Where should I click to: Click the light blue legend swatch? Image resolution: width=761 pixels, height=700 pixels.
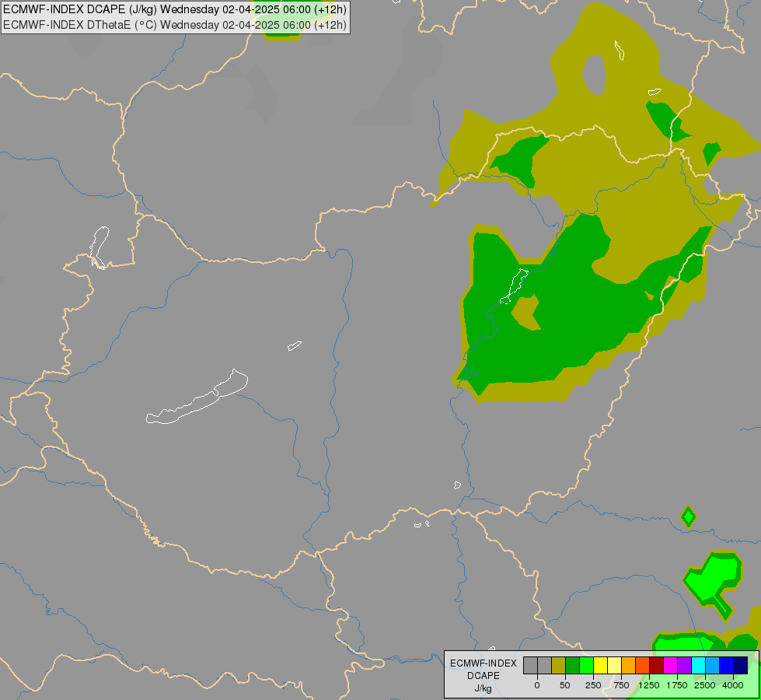coord(713,666)
